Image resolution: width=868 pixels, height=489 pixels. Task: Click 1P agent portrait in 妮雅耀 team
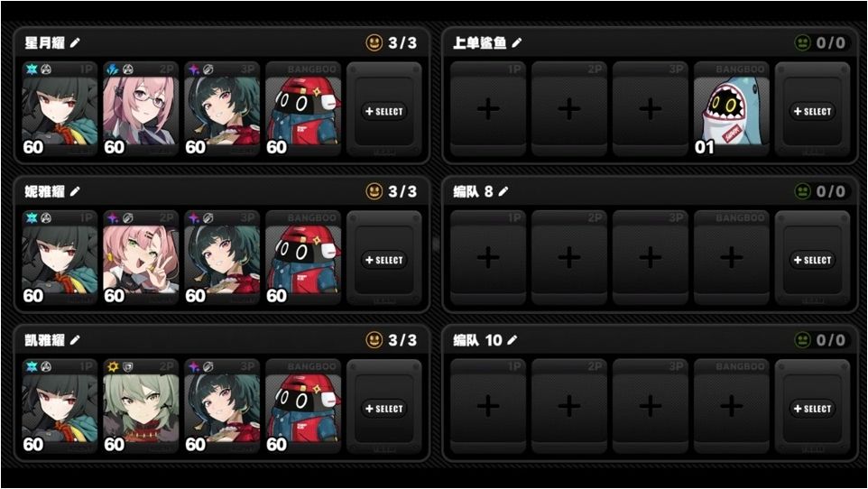(60, 259)
